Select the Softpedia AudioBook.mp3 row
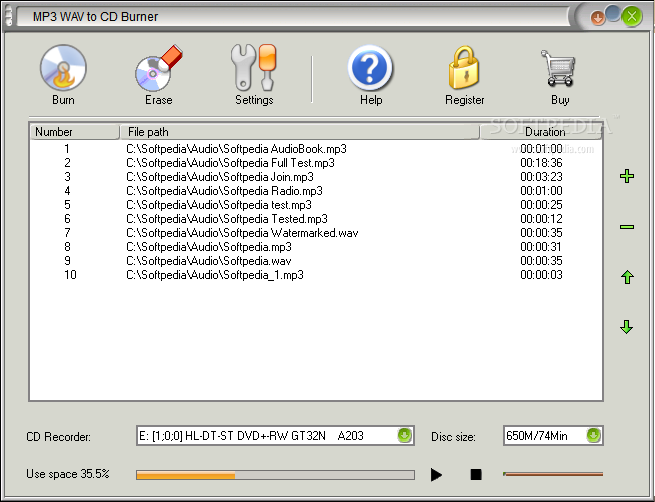 coord(316,149)
